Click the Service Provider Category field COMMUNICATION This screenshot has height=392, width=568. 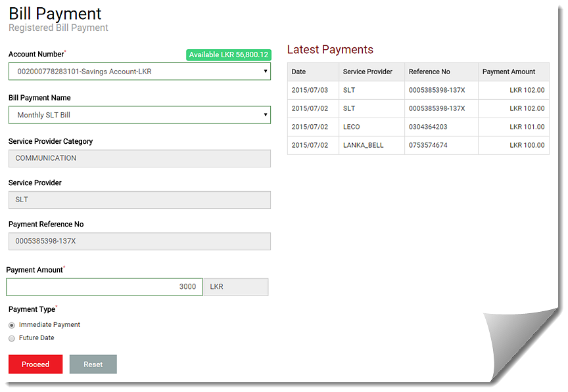point(139,158)
